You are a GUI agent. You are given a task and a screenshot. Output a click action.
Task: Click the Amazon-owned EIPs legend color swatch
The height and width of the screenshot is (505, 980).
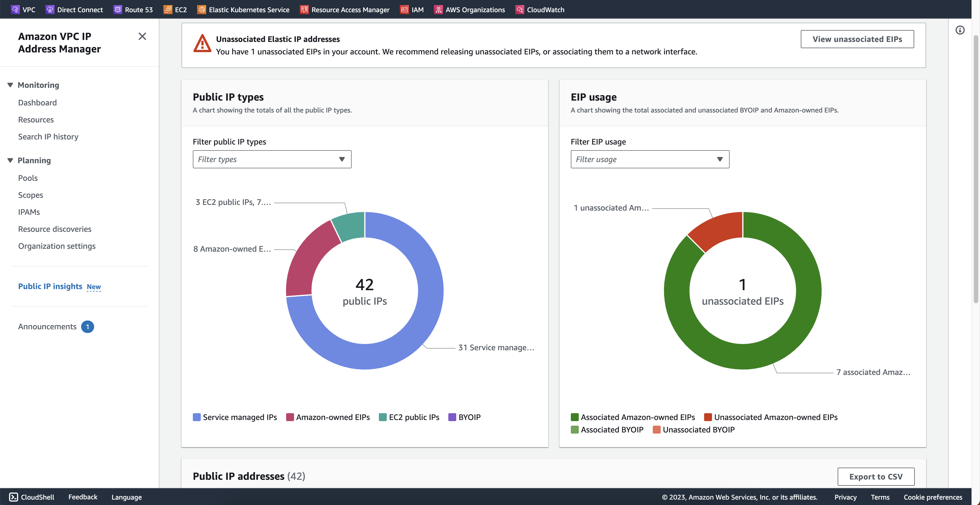[290, 417]
